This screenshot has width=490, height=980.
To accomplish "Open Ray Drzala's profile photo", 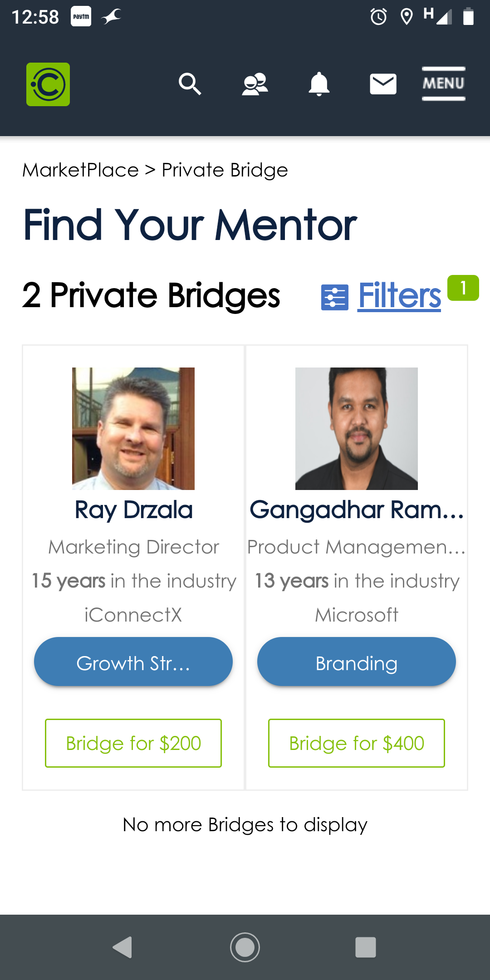I will [133, 428].
